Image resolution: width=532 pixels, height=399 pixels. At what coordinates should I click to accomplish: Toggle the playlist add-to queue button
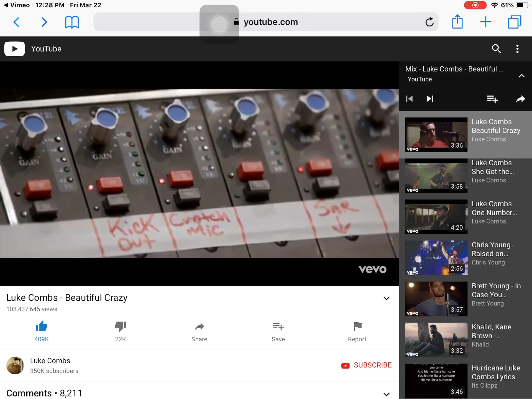[x=492, y=99]
